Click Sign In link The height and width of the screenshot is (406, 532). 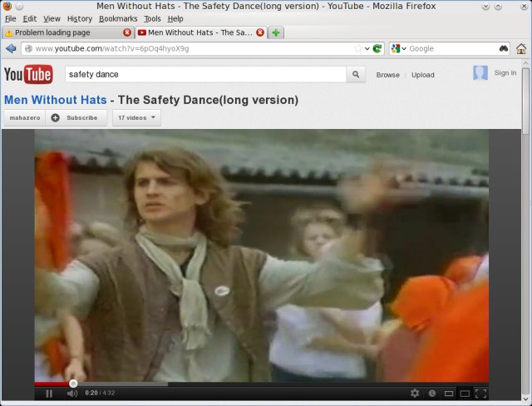(505, 72)
